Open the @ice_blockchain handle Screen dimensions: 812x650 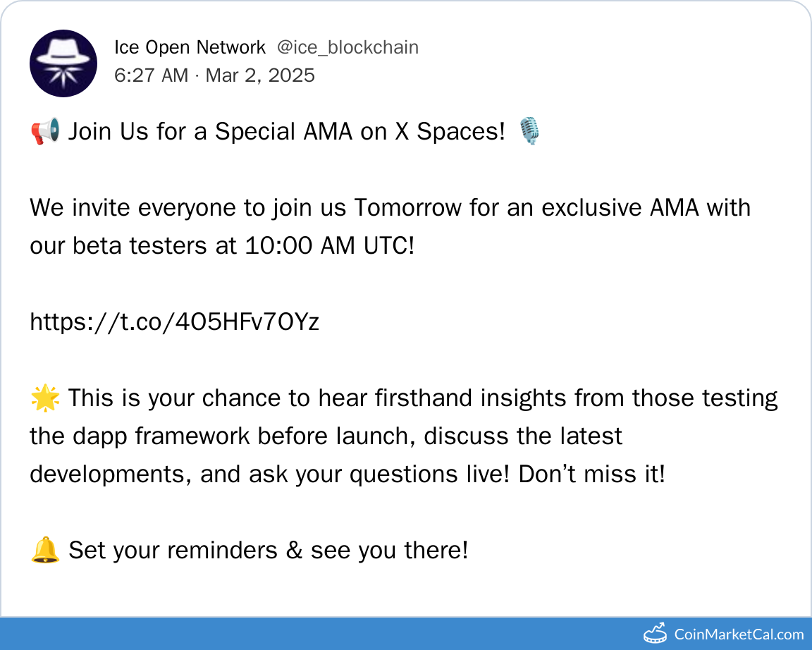[347, 47]
